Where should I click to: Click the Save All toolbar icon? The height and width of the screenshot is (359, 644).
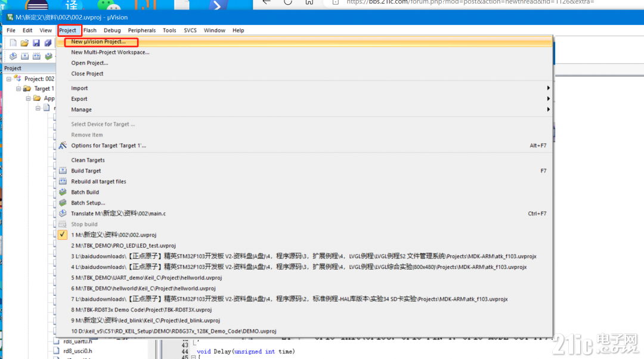tap(48, 43)
